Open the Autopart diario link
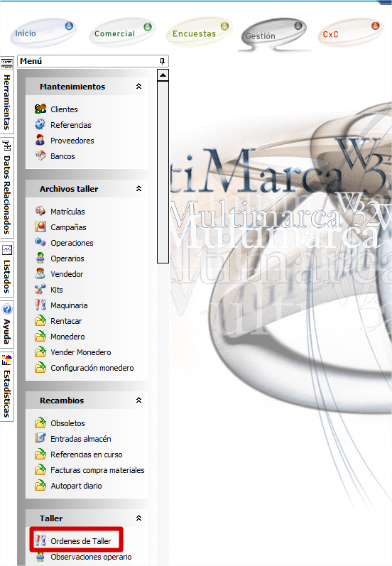Image resolution: width=392 pixels, height=566 pixels. (x=76, y=486)
